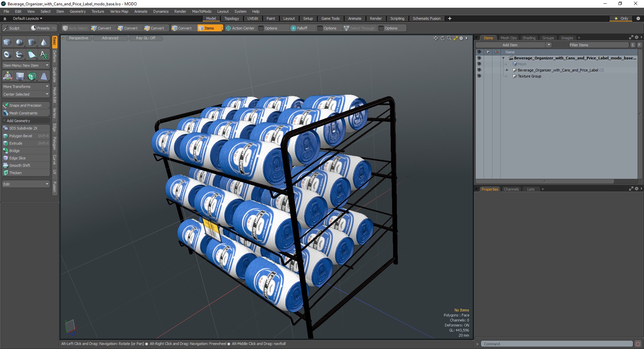The height and width of the screenshot is (349, 644).
Task: Click the Filter Items input field
Action: point(598,45)
